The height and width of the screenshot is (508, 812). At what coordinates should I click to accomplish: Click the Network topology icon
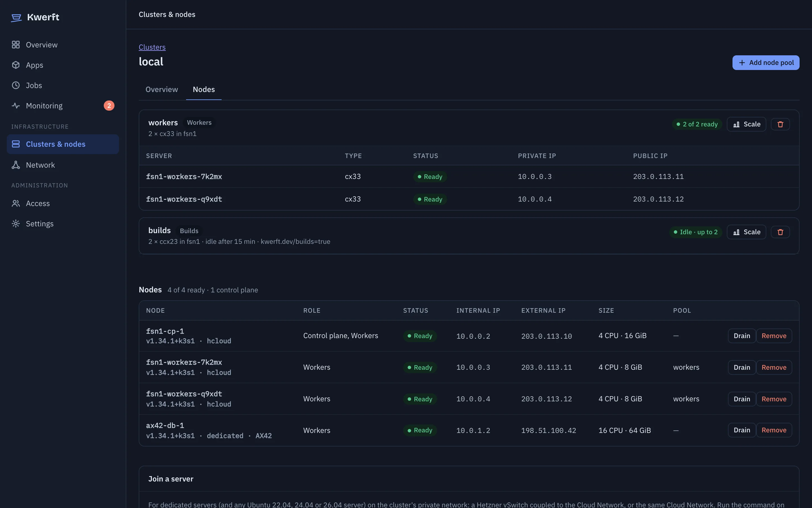click(x=16, y=165)
